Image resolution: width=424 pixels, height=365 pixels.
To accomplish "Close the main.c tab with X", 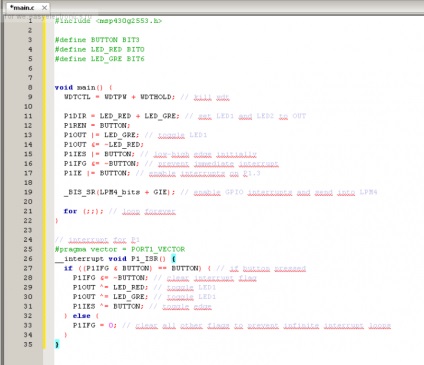I will [x=44, y=7].
